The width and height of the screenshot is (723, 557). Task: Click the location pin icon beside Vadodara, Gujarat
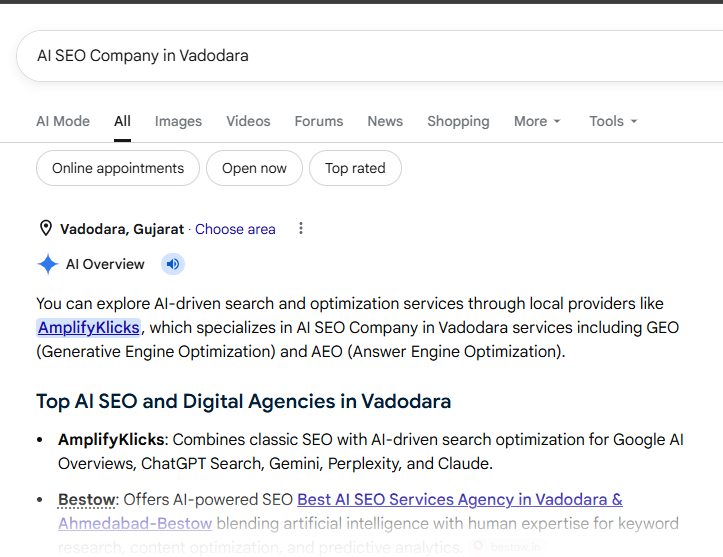coord(46,228)
